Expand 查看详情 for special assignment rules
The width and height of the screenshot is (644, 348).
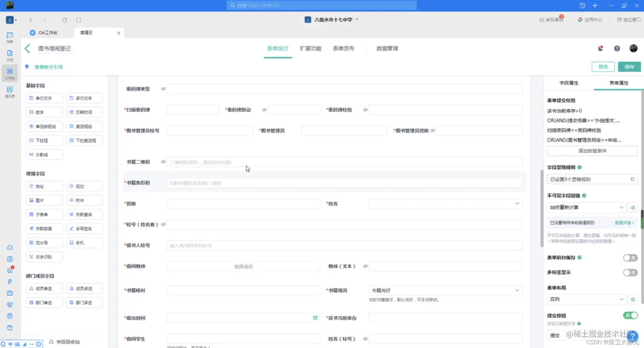[x=624, y=223]
